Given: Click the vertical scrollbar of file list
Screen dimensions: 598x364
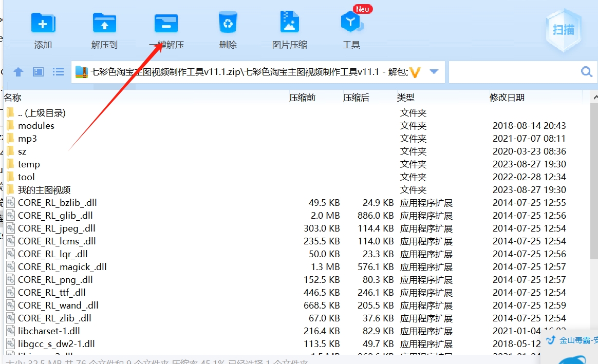Looking at the screenshot, I should (x=594, y=182).
